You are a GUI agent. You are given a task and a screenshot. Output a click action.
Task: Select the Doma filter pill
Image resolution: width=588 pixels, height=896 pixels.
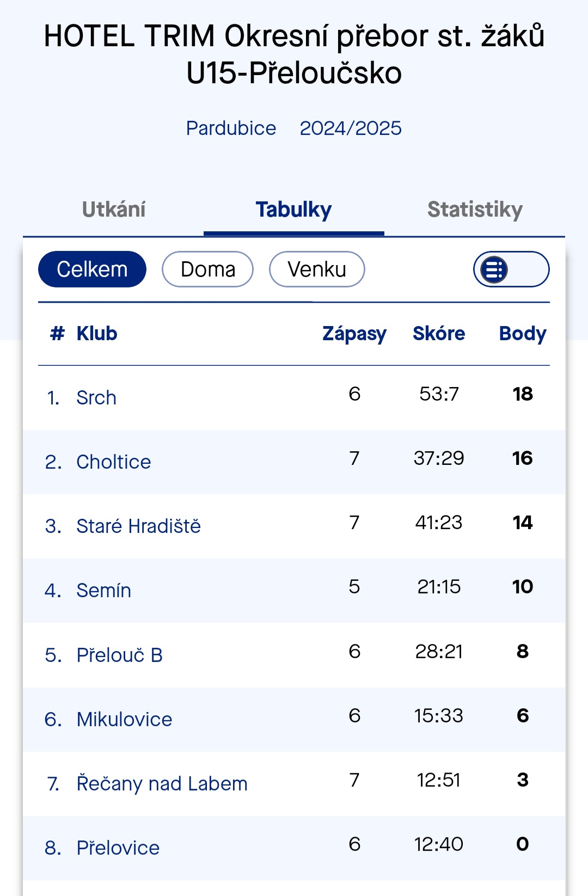pos(207,269)
